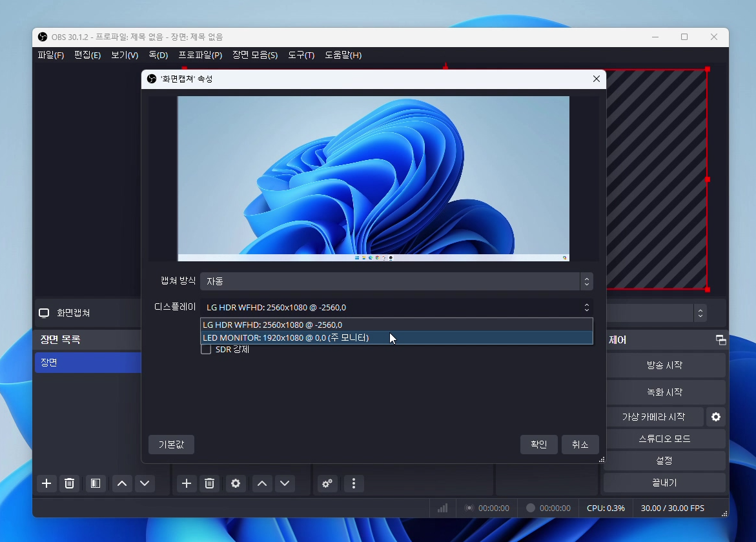This screenshot has height=542, width=756.
Task: Open the 편집(E) menu
Action: pyautogui.click(x=87, y=55)
